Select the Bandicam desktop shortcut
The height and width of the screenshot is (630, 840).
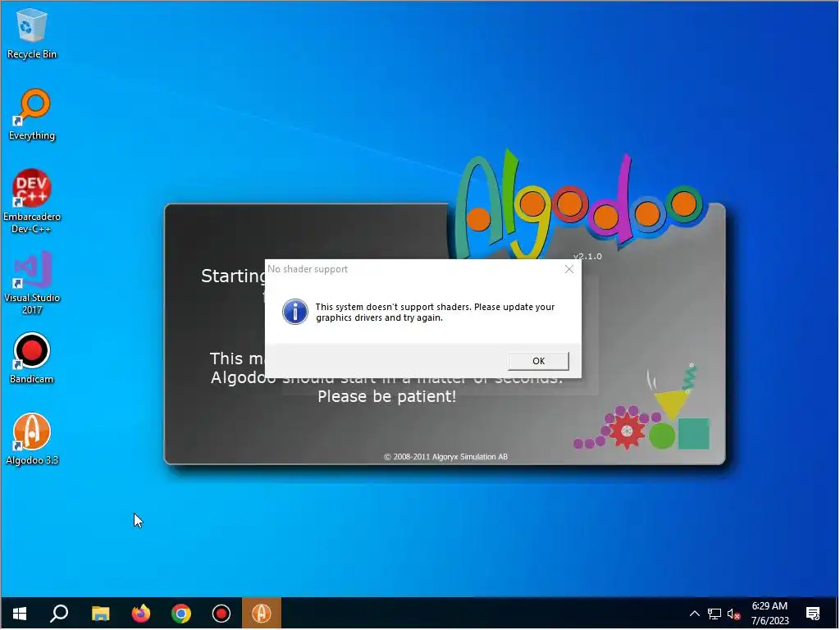tap(32, 358)
